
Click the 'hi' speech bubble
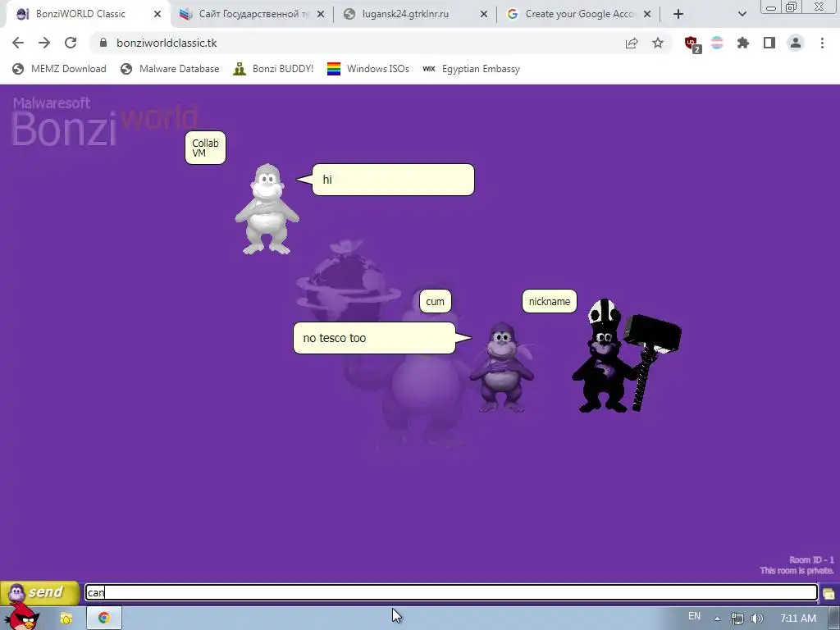tap(393, 180)
